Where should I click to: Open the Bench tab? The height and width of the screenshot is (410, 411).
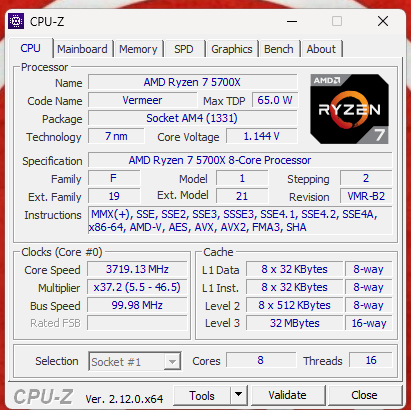(x=279, y=49)
